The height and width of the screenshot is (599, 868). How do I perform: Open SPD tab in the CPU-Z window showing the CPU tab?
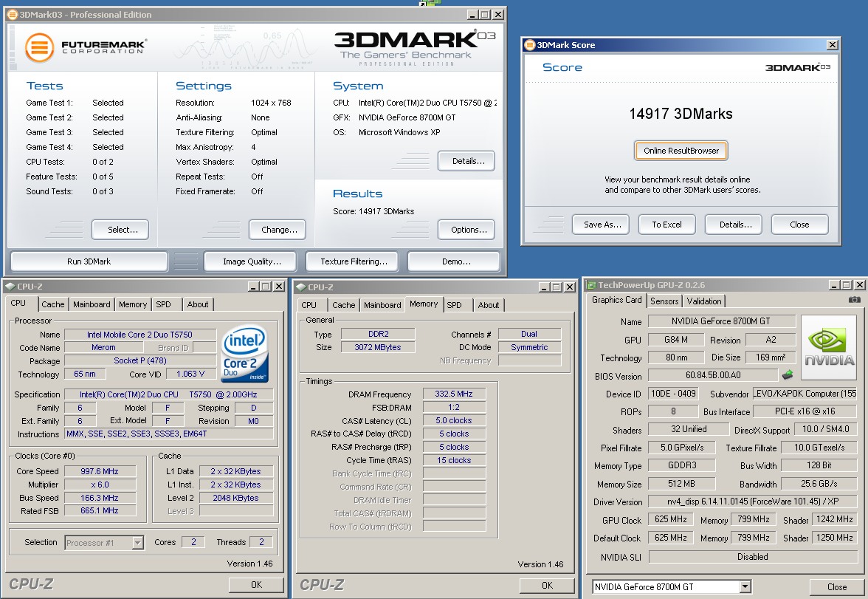point(163,304)
